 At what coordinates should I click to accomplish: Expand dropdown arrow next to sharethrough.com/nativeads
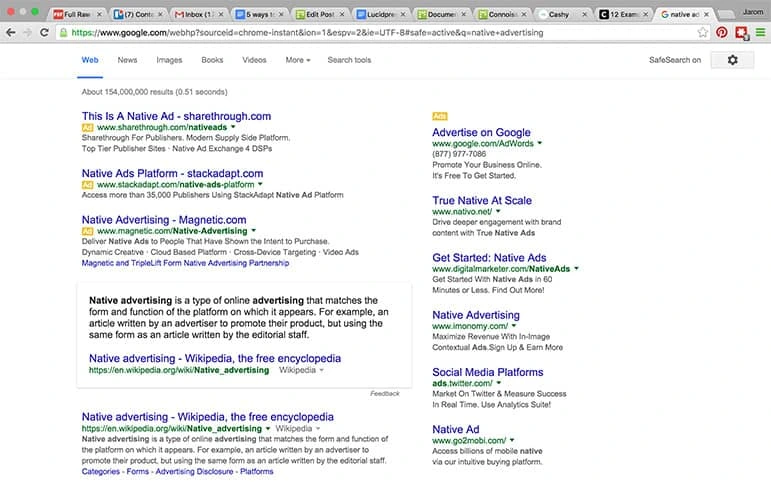(233, 127)
